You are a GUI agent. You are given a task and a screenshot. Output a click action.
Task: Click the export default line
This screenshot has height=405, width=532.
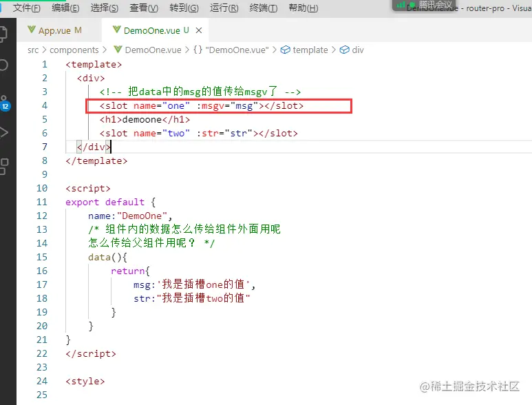point(111,202)
